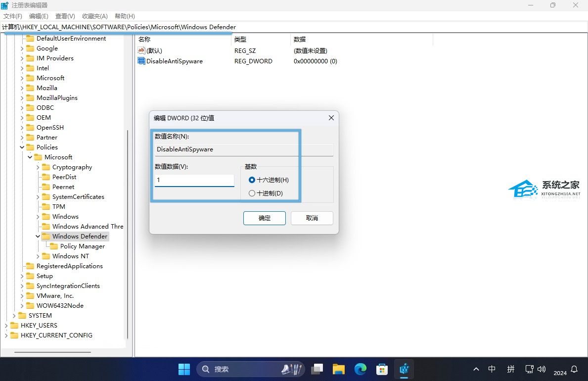Select the hexadecimal radio button
This screenshot has width=588, height=381.
pos(252,180)
